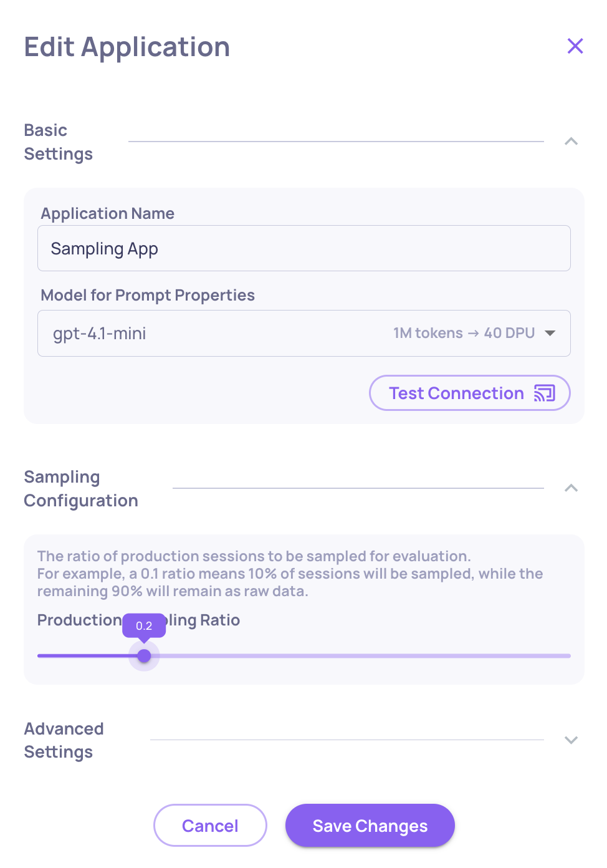Save Changes to the application
The image size is (607, 868).
coord(370,826)
